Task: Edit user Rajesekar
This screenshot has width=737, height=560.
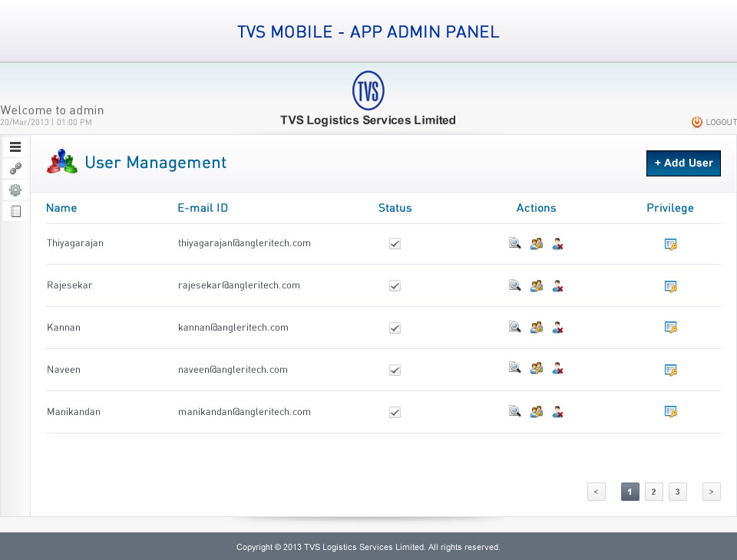Action: click(x=537, y=285)
